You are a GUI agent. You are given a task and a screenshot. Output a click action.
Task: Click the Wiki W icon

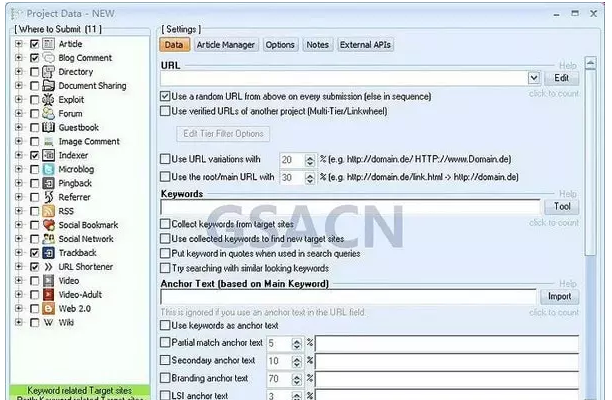point(48,322)
